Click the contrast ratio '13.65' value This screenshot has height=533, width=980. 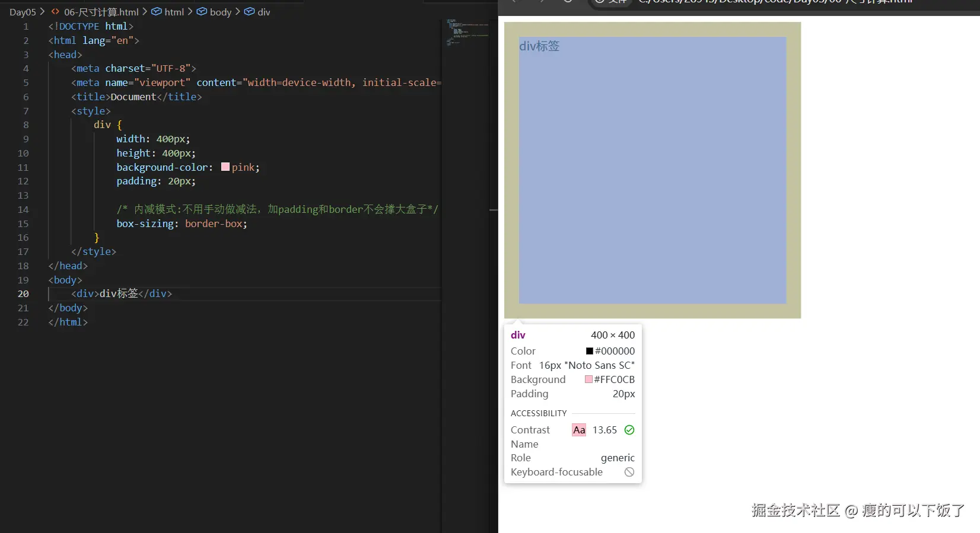(x=604, y=430)
